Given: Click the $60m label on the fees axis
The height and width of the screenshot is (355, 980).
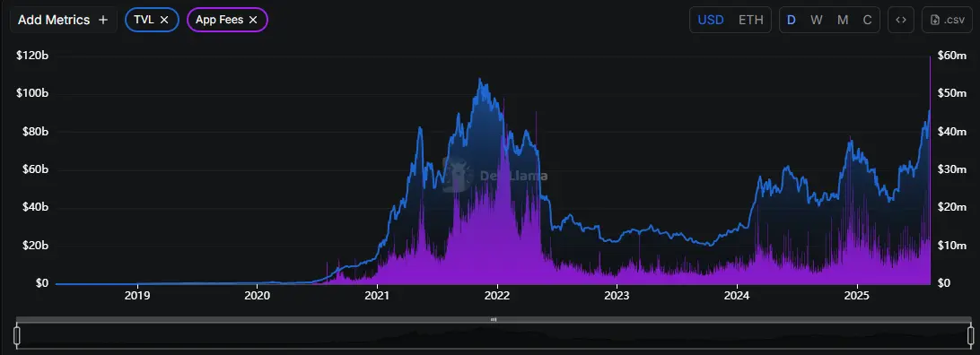Looking at the screenshot, I should click(x=952, y=56).
